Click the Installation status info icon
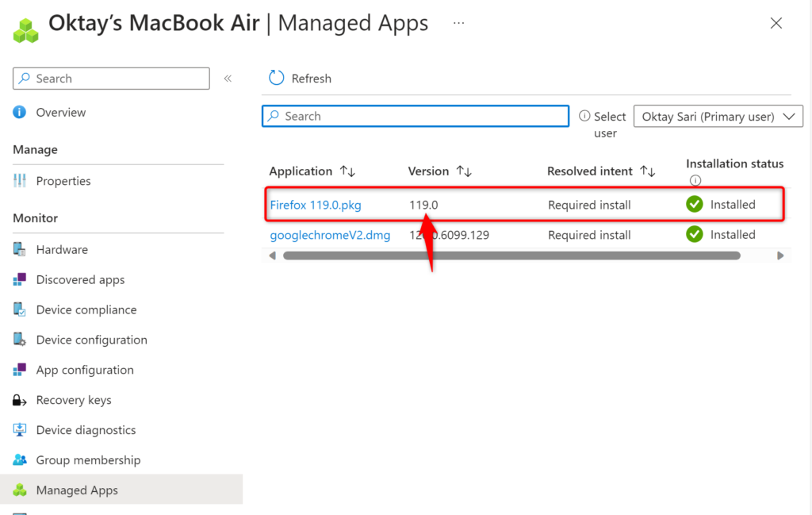 (695, 180)
